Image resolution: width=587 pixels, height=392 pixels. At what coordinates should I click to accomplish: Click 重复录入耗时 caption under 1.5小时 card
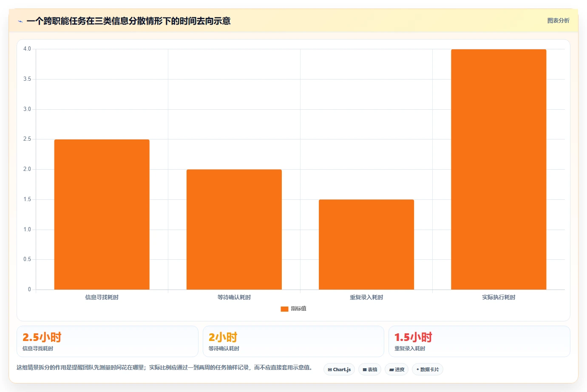(x=410, y=349)
